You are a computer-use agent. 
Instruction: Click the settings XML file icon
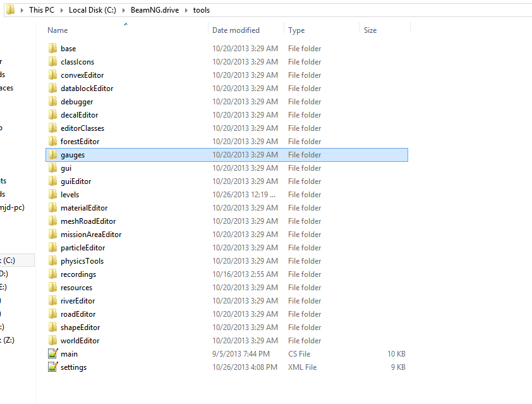click(52, 367)
